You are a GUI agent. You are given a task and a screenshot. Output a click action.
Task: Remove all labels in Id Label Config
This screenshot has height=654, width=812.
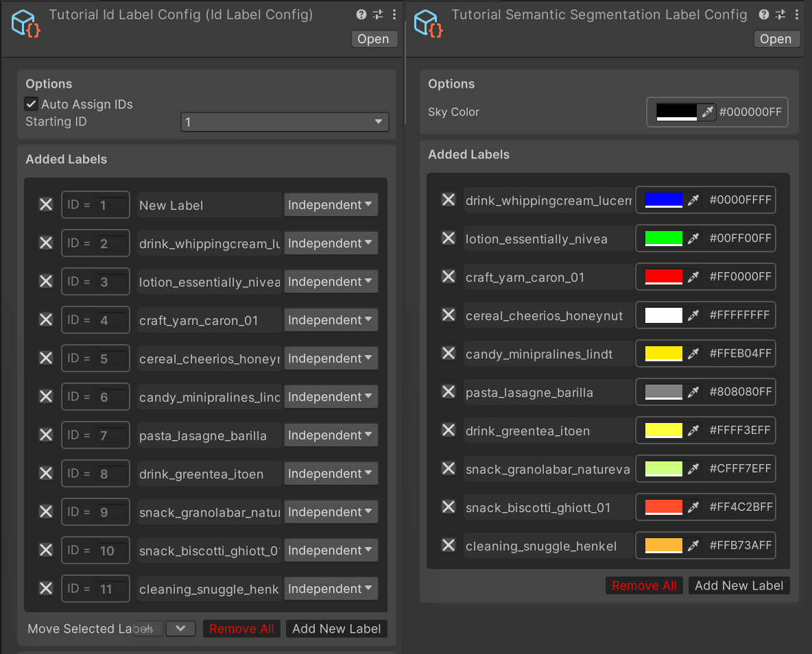coord(241,629)
